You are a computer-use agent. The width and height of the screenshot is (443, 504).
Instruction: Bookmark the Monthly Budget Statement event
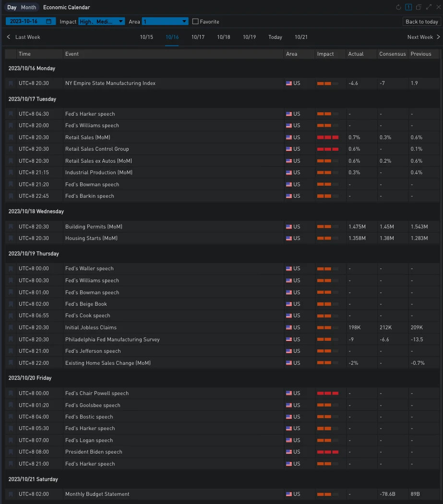coord(11,494)
